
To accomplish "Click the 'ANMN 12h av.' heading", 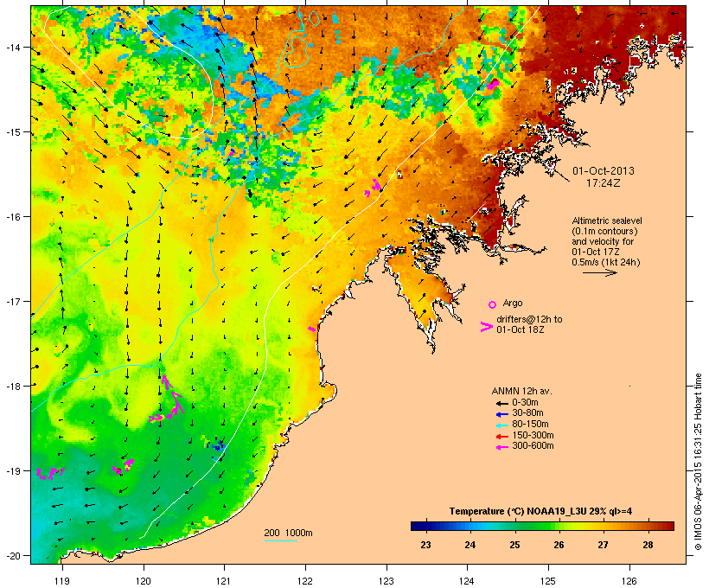I will point(521,391).
